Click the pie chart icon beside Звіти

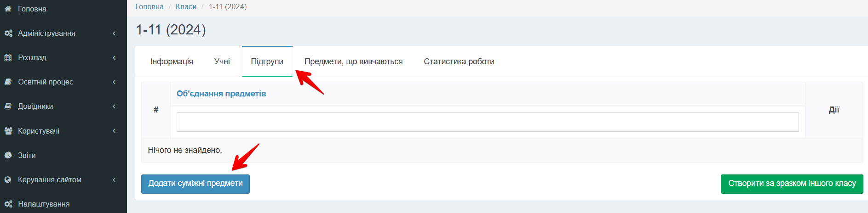tap(8, 155)
